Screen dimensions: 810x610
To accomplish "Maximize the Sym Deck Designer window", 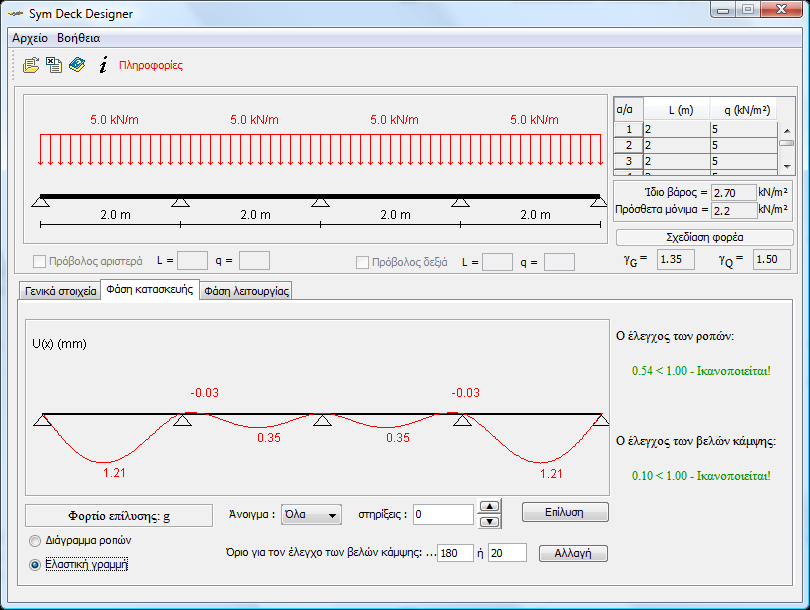I will click(747, 10).
